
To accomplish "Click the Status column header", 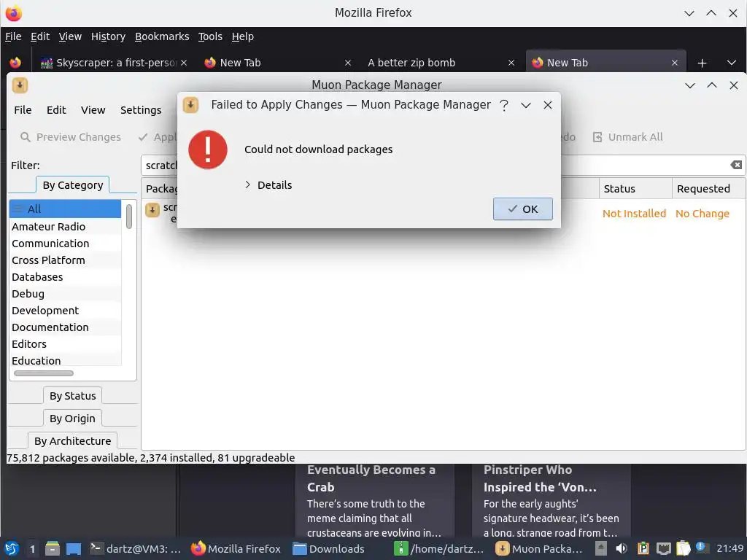I will (635, 189).
